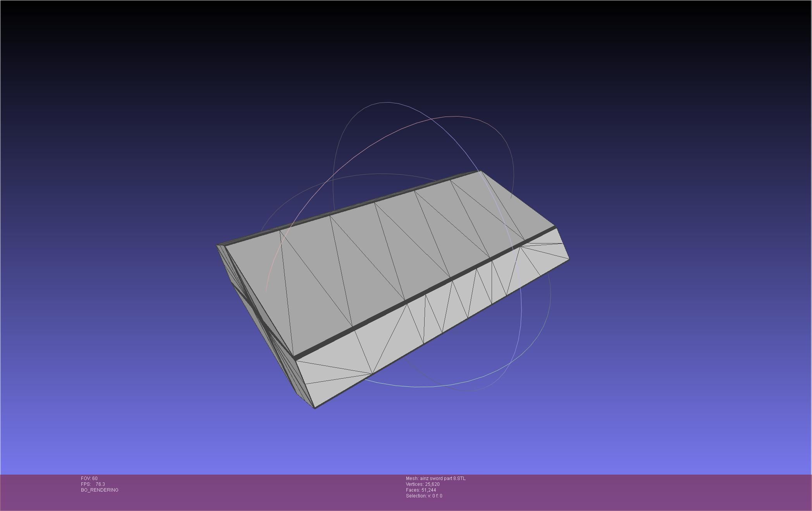Click the BO_RENDERING status label
The height and width of the screenshot is (511, 812).
click(100, 490)
